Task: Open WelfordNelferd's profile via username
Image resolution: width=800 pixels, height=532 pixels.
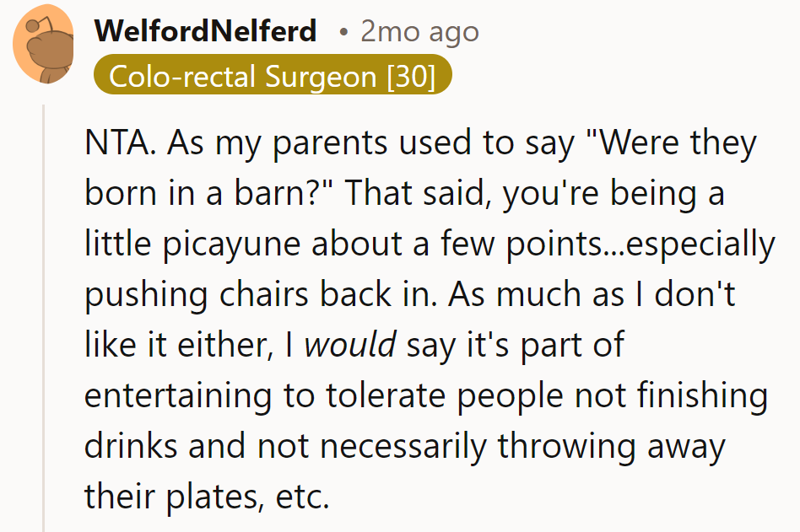Action: pyautogui.click(x=206, y=32)
